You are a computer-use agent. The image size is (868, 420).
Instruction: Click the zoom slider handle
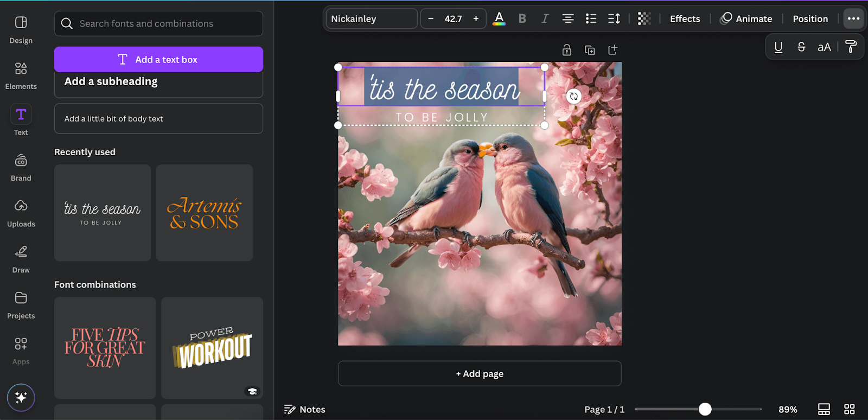pyautogui.click(x=705, y=409)
